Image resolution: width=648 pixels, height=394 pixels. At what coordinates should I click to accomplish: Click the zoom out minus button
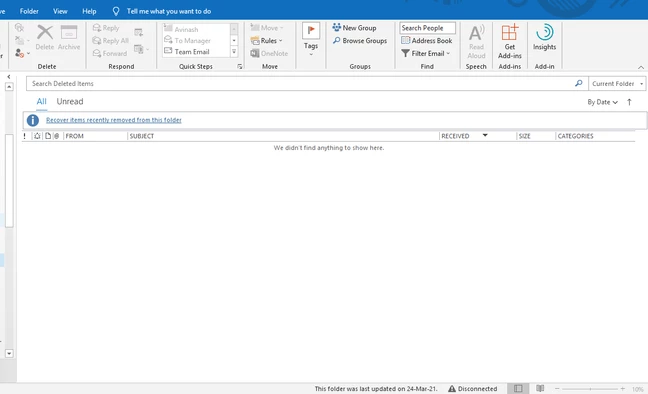coord(557,389)
